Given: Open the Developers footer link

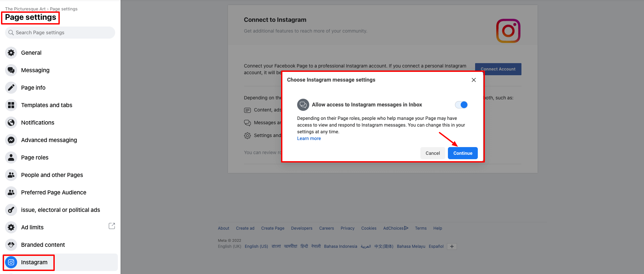Looking at the screenshot, I should pyautogui.click(x=302, y=228).
